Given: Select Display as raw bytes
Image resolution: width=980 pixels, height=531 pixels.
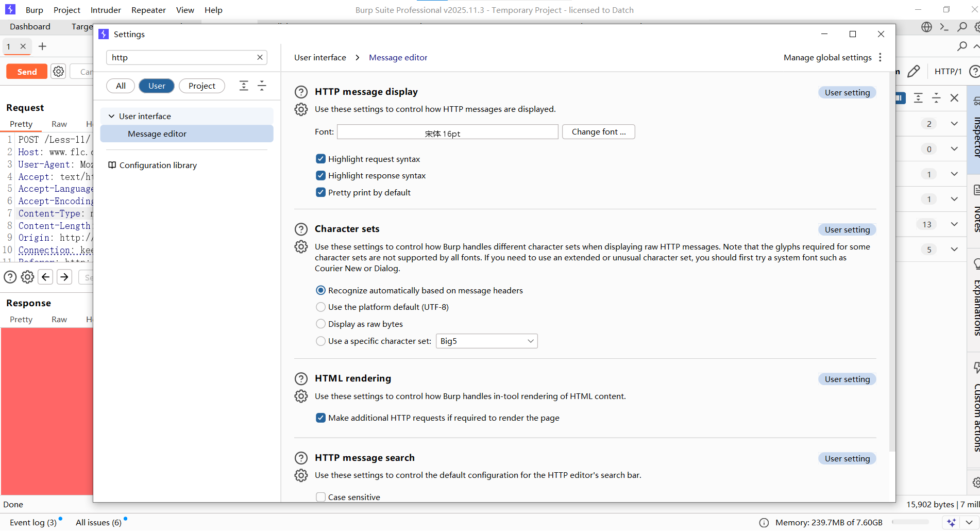Looking at the screenshot, I should pyautogui.click(x=320, y=324).
